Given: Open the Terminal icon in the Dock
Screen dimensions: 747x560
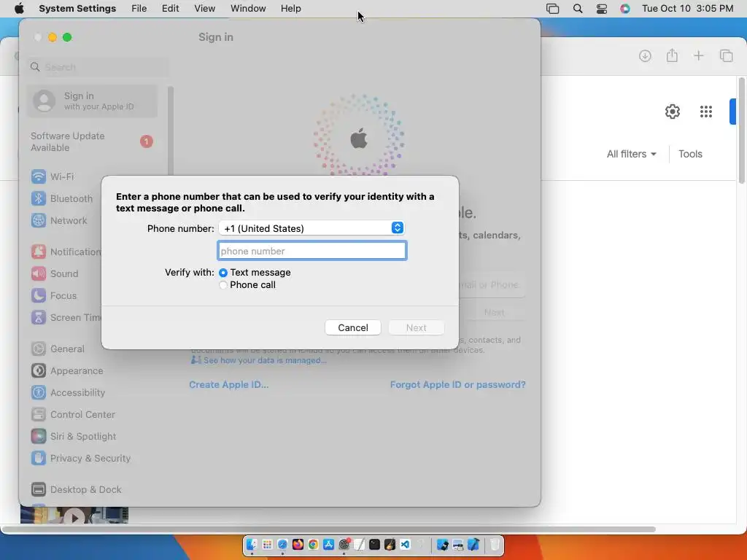Looking at the screenshot, I should tap(374, 545).
